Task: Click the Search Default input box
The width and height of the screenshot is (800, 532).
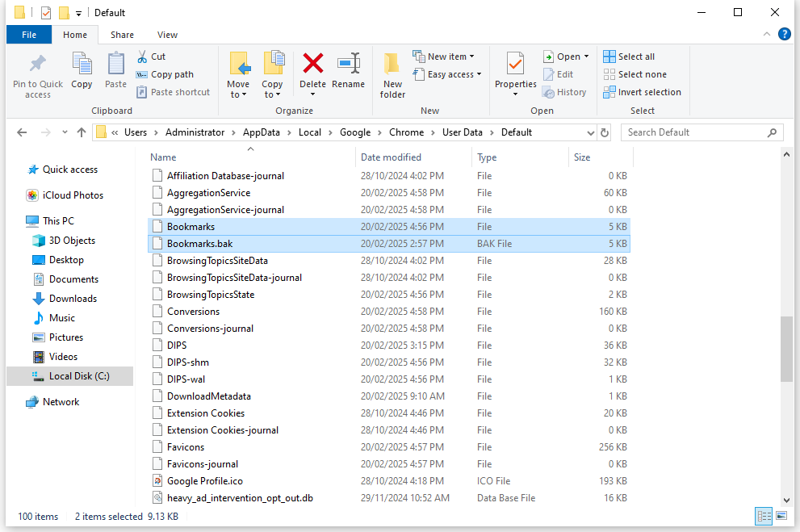Action: (x=694, y=132)
